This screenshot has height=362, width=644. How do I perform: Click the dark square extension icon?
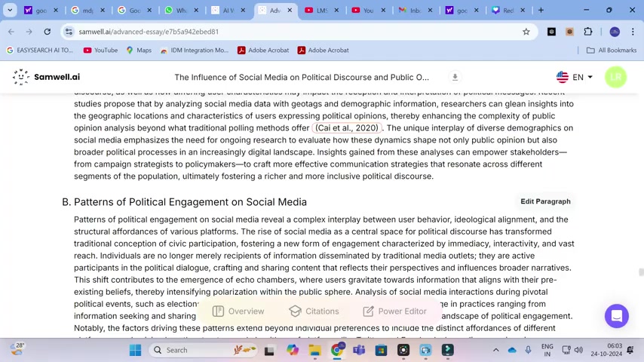pyautogui.click(x=551, y=32)
